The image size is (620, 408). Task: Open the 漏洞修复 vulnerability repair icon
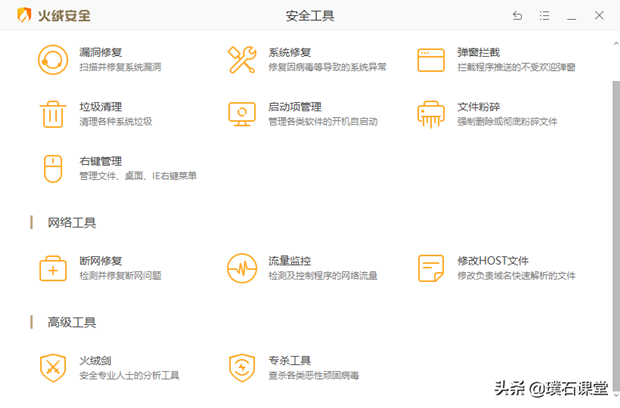coord(53,60)
